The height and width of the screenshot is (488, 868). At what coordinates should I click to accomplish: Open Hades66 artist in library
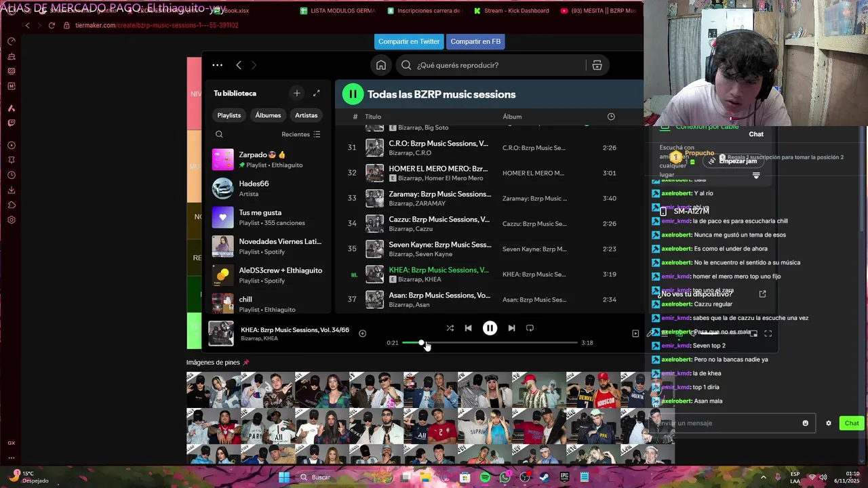point(268,188)
